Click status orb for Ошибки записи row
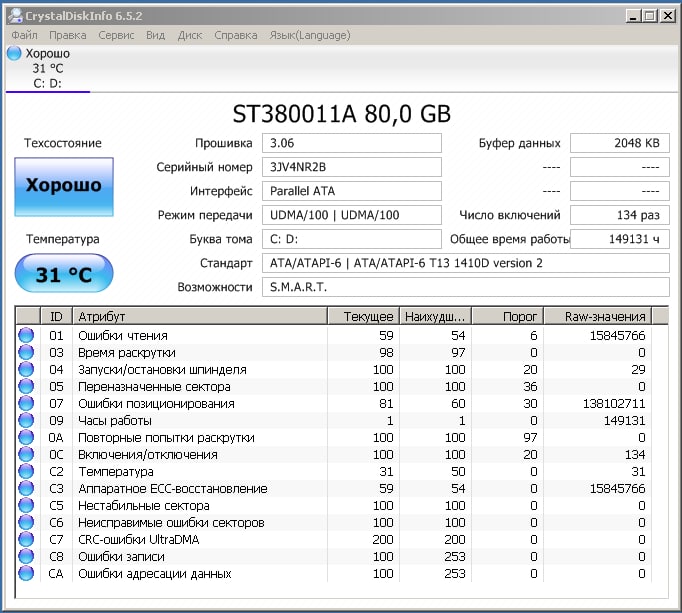The height and width of the screenshot is (613, 682). (26, 556)
